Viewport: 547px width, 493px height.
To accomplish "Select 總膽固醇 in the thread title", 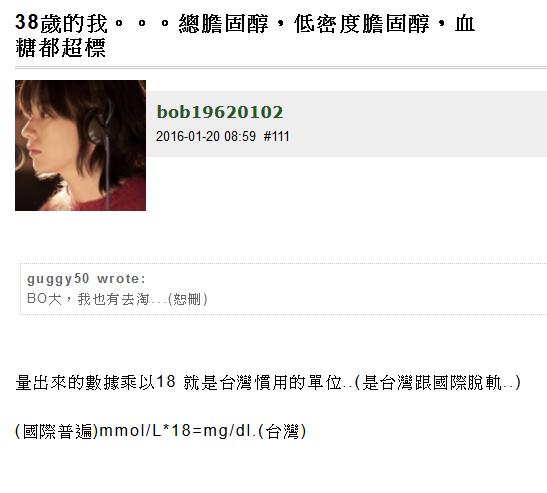I will (224, 24).
